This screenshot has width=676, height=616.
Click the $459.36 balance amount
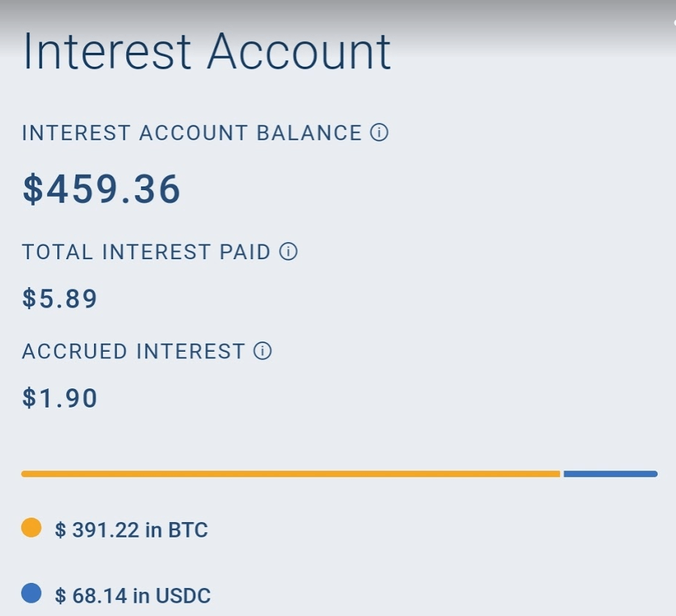pos(101,189)
